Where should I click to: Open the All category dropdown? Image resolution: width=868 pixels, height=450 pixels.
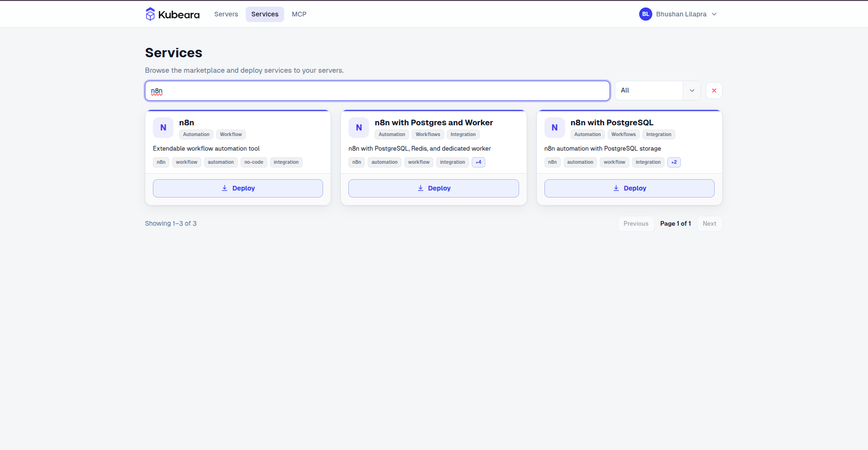point(657,91)
